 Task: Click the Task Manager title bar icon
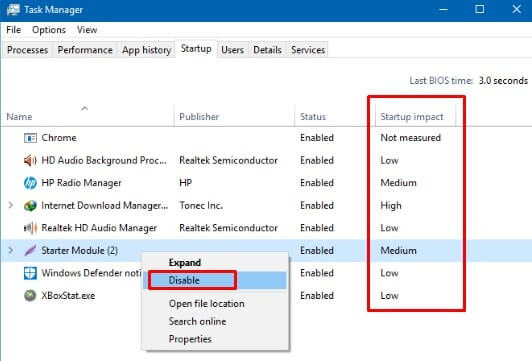point(13,10)
